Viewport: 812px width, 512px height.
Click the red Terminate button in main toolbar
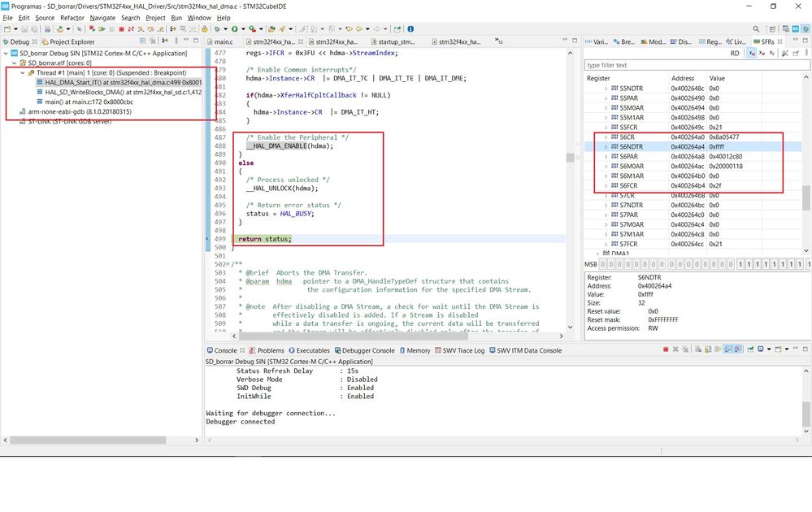[x=122, y=29]
